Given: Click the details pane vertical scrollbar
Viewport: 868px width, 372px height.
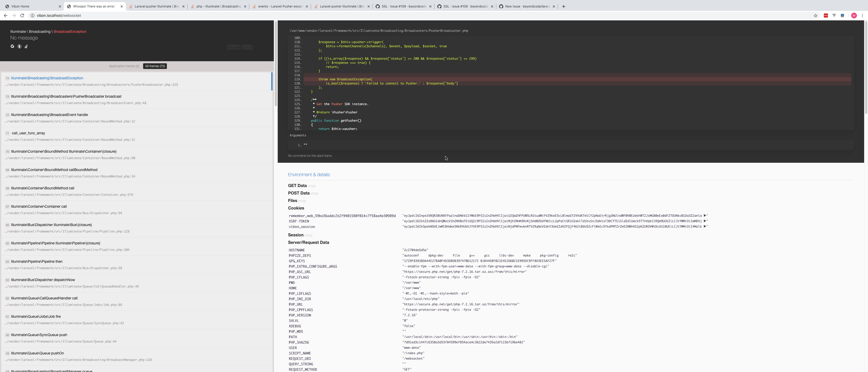Looking at the screenshot, I should click(866, 67).
